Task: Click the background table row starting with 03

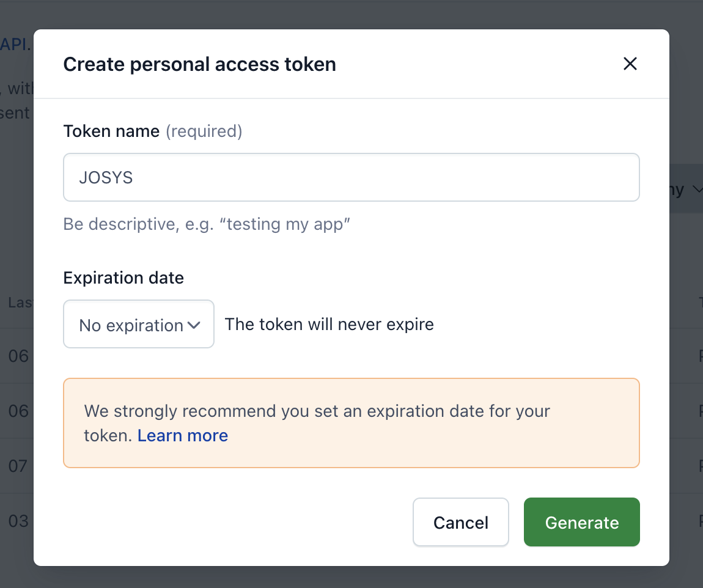Action: 18,521
